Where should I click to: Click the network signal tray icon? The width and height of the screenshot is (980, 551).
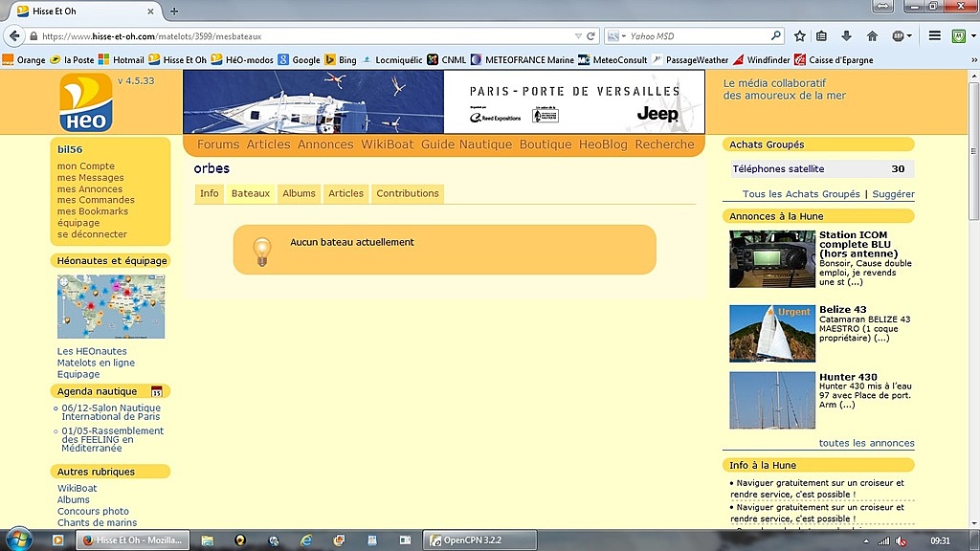tap(883, 541)
